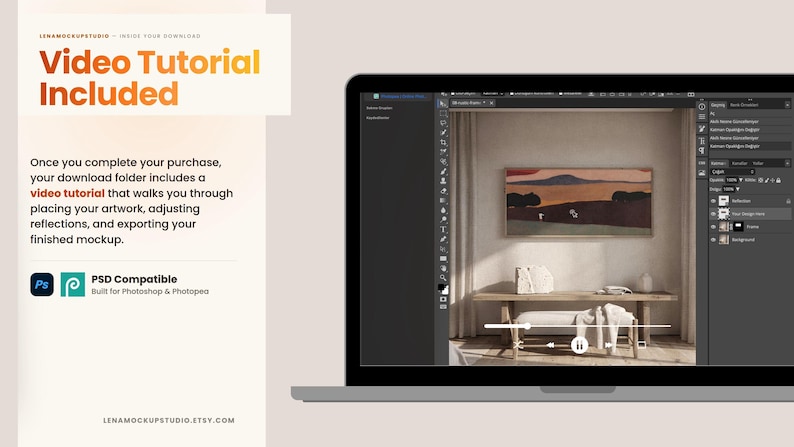This screenshot has width=794, height=447.
Task: Select the Crop tool
Action: (443, 142)
